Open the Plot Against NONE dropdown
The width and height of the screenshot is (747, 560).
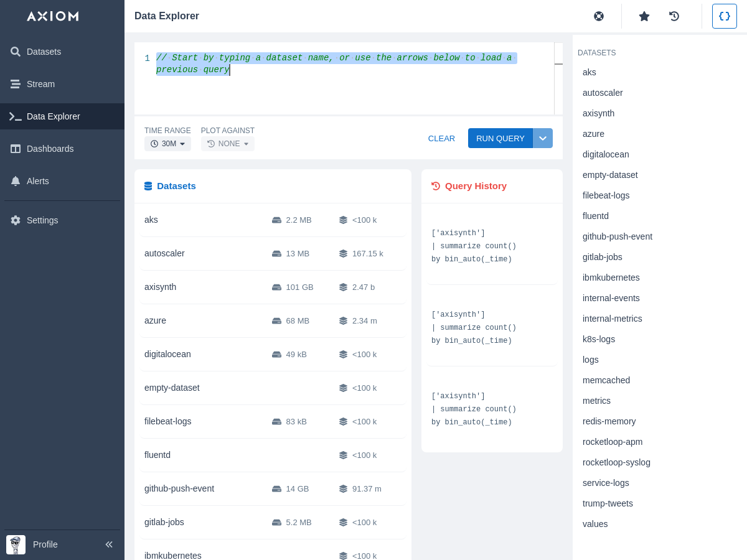click(228, 144)
